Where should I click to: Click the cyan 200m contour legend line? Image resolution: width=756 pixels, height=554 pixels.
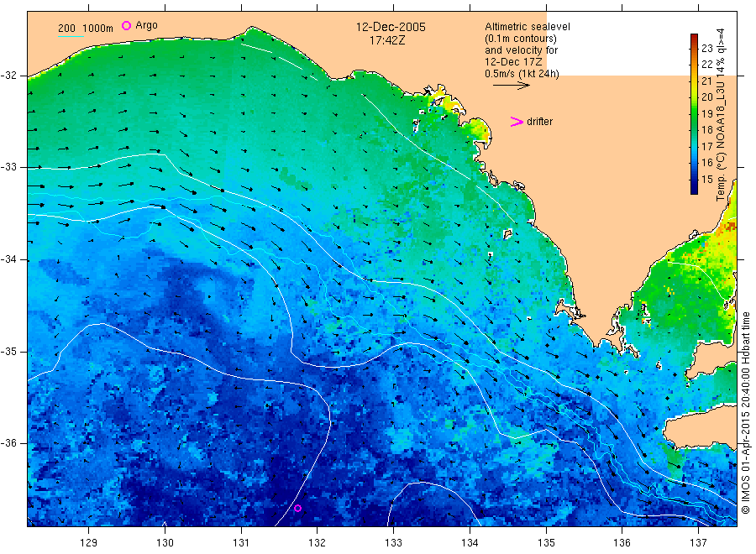[71, 36]
